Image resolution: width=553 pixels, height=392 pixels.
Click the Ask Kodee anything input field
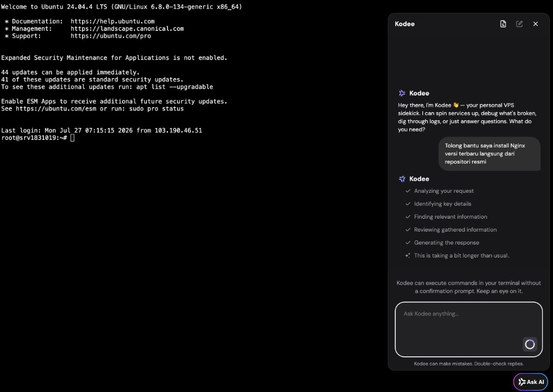point(468,329)
